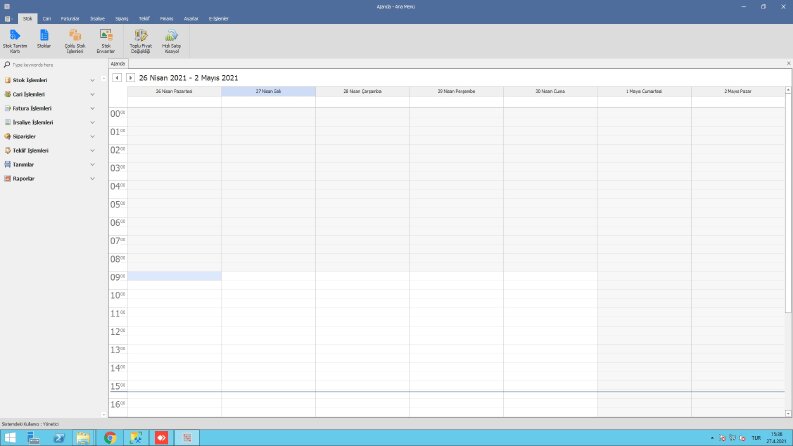793x446 pixels.
Task: Select the 30 Nisan Cuma column header
Action: pos(550,92)
